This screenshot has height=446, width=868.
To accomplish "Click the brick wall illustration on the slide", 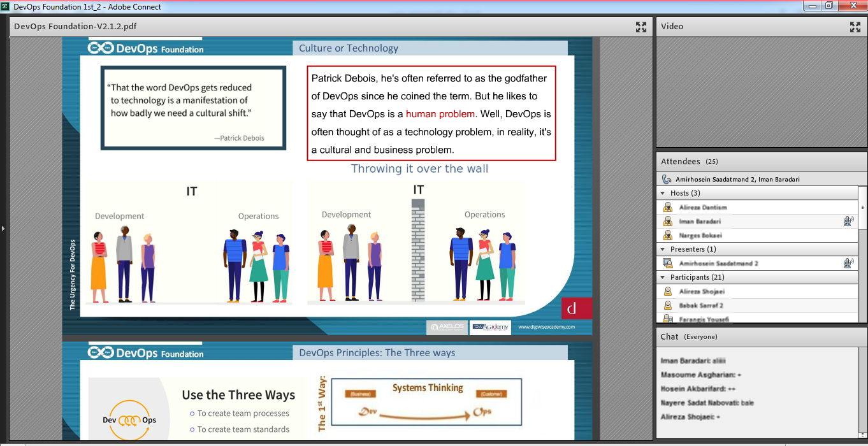I will [418, 250].
